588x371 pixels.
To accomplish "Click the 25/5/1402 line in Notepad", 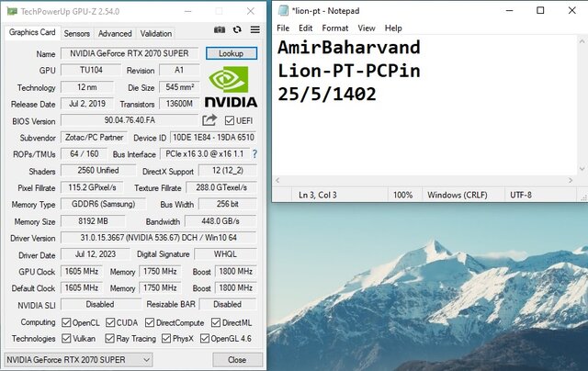I will click(x=327, y=94).
